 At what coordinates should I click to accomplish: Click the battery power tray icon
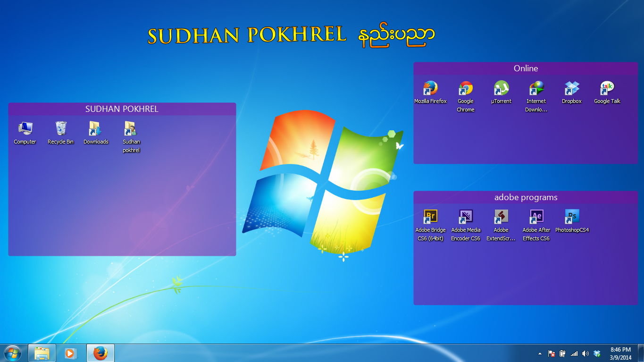click(x=562, y=353)
